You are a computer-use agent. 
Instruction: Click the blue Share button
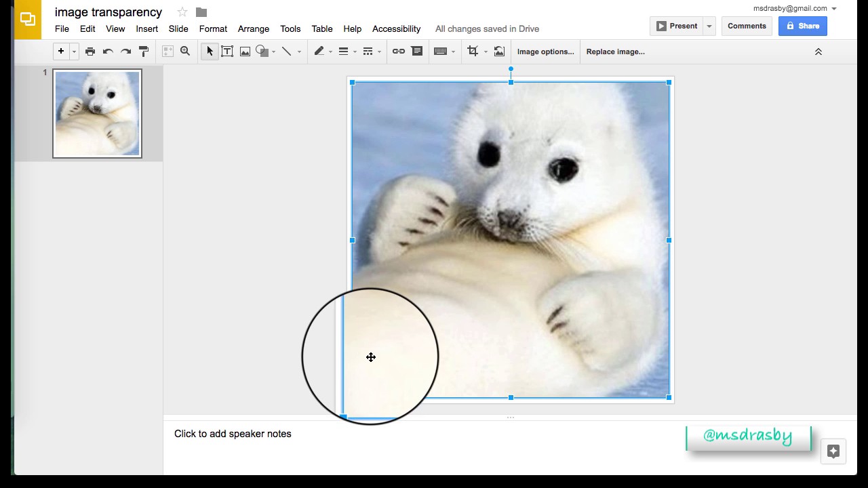pos(803,26)
